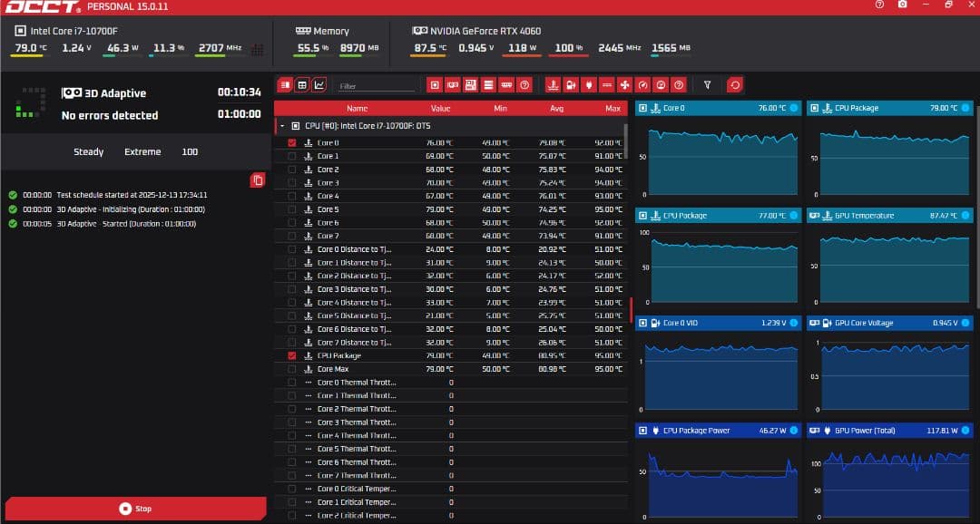Take a screenshot with the camera icon
The height and width of the screenshot is (524, 980).
tap(902, 5)
